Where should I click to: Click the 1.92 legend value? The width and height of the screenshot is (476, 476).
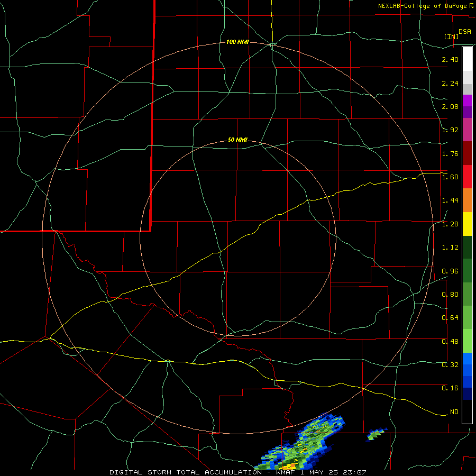pos(450,130)
